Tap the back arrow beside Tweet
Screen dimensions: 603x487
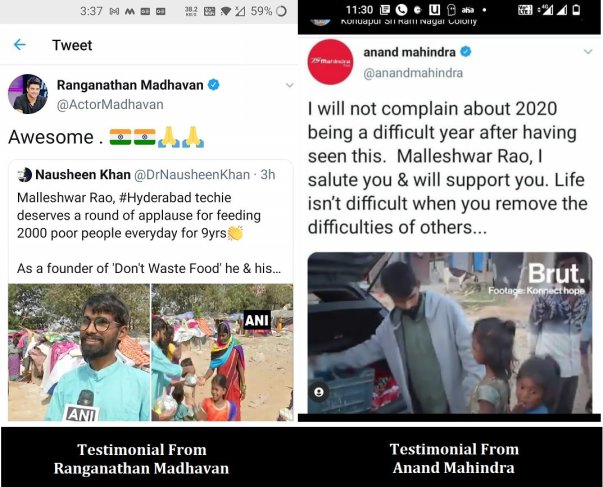pos(19,45)
